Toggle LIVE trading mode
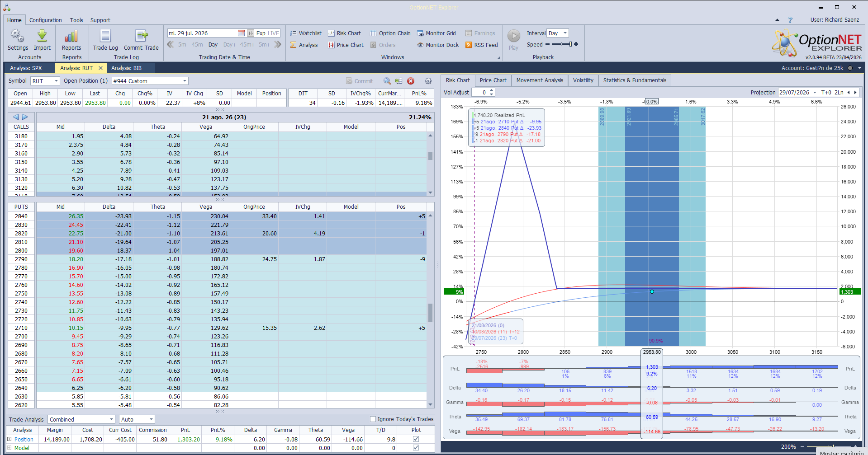Viewport: 868px width, 455px height. (x=274, y=33)
